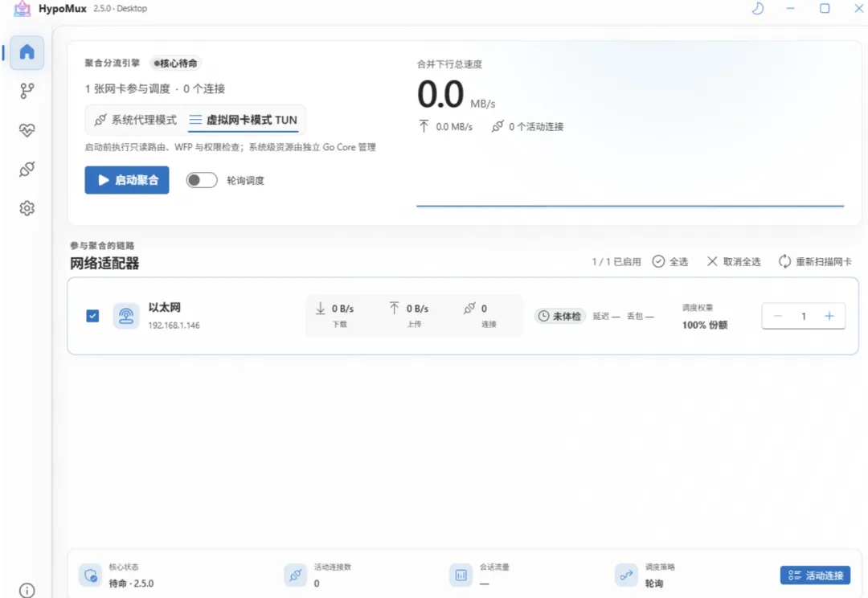Click the HypoMux app logo
The width and height of the screenshot is (868, 598).
click(x=23, y=8)
